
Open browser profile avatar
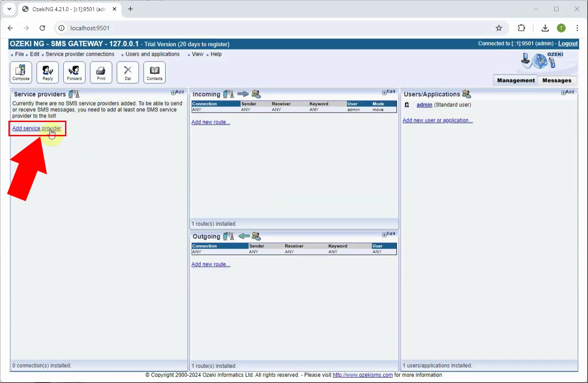click(561, 28)
